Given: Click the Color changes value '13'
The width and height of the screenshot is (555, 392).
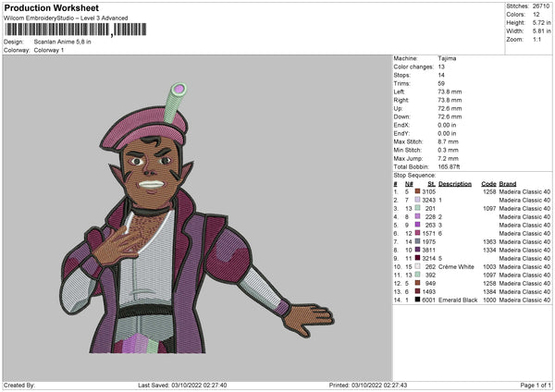Looking at the screenshot, I should click(x=441, y=67).
